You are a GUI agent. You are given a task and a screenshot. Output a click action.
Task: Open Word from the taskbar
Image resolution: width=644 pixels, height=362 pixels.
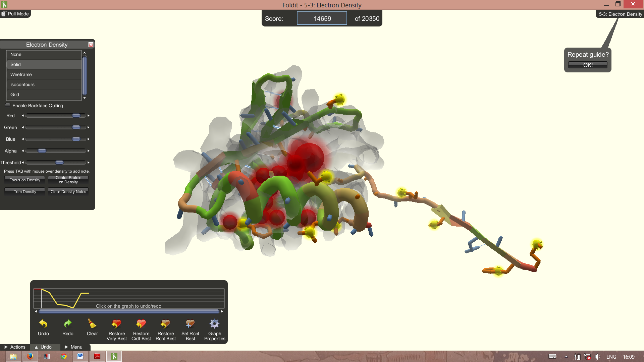tap(80, 356)
